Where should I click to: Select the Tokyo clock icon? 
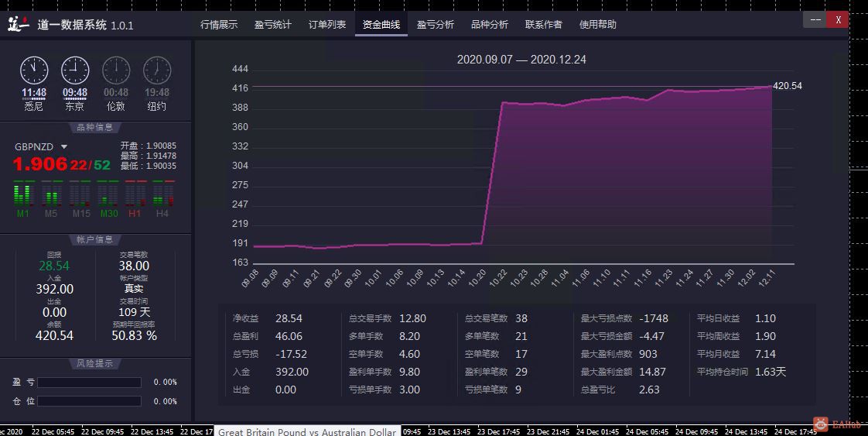coord(75,70)
